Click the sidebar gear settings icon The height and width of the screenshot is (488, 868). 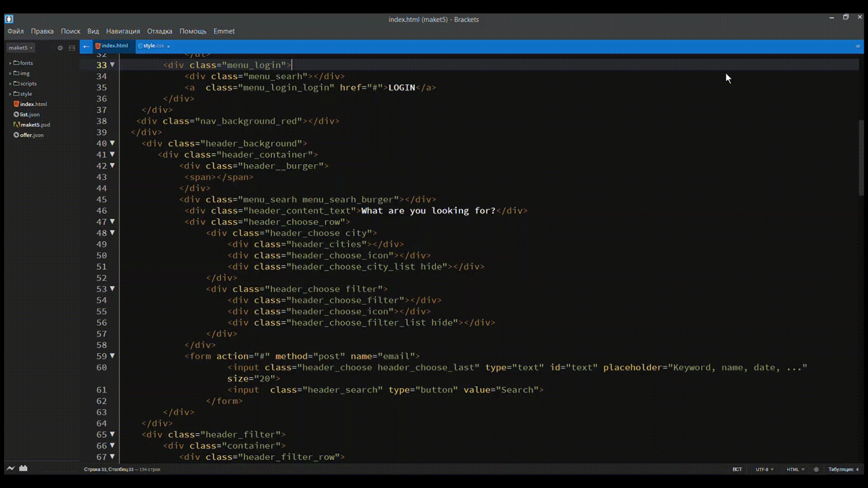(60, 48)
